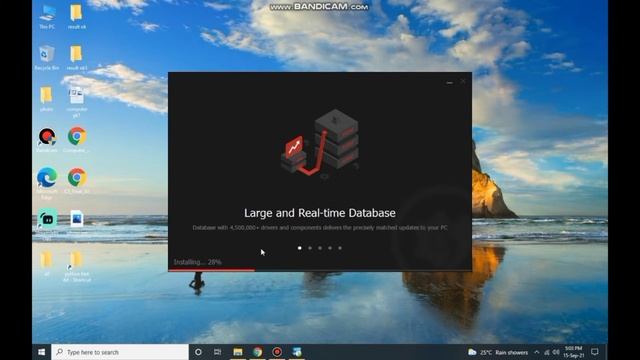Select the Chrome shortcut beside Microsoft Edge
Screen dimensions: 640x360
[76, 180]
